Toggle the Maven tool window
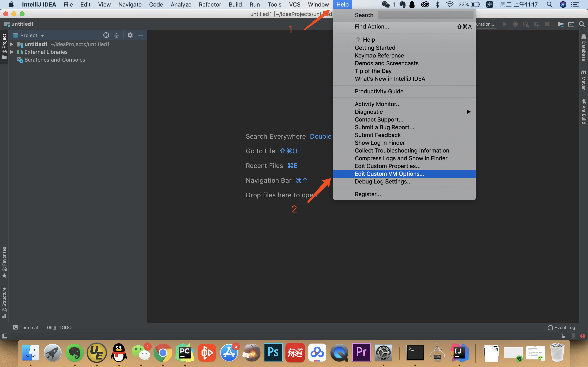This screenshot has width=588, height=367. 584,80
